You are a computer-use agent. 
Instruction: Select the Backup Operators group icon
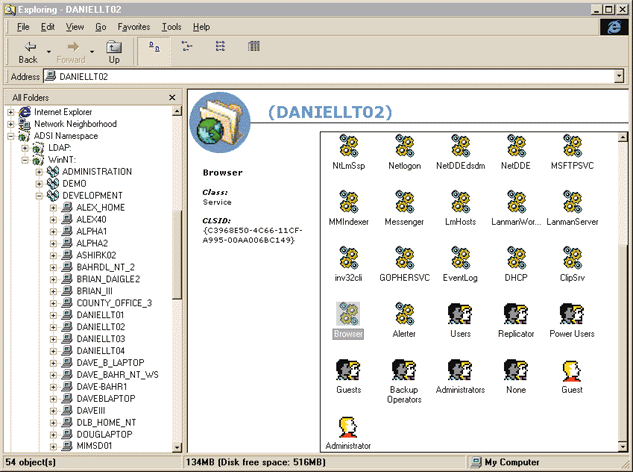[405, 370]
